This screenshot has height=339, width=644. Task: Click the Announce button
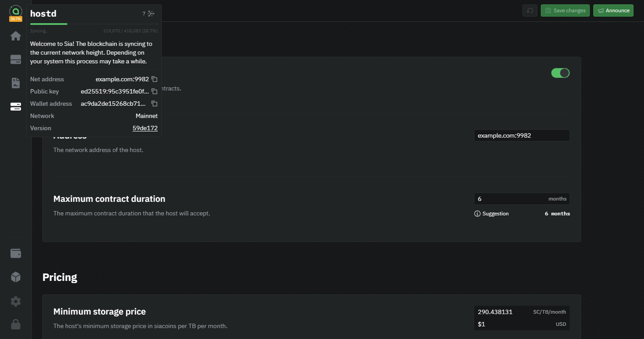tap(613, 10)
